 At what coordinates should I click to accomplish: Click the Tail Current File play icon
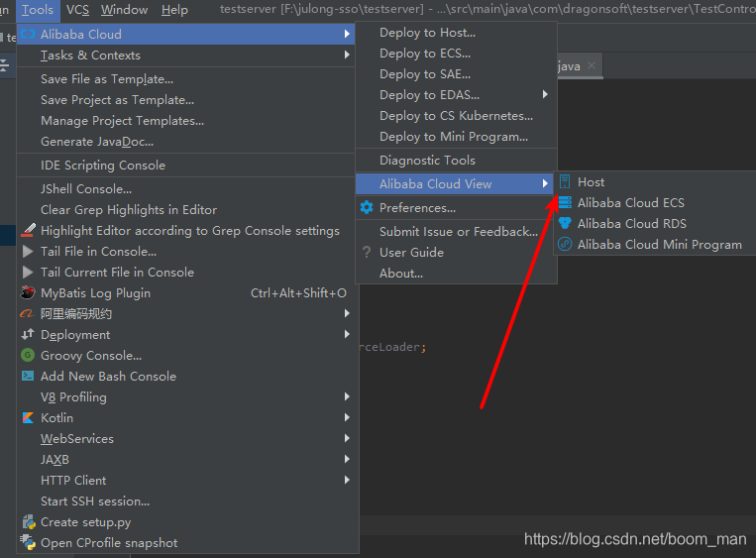(28, 272)
